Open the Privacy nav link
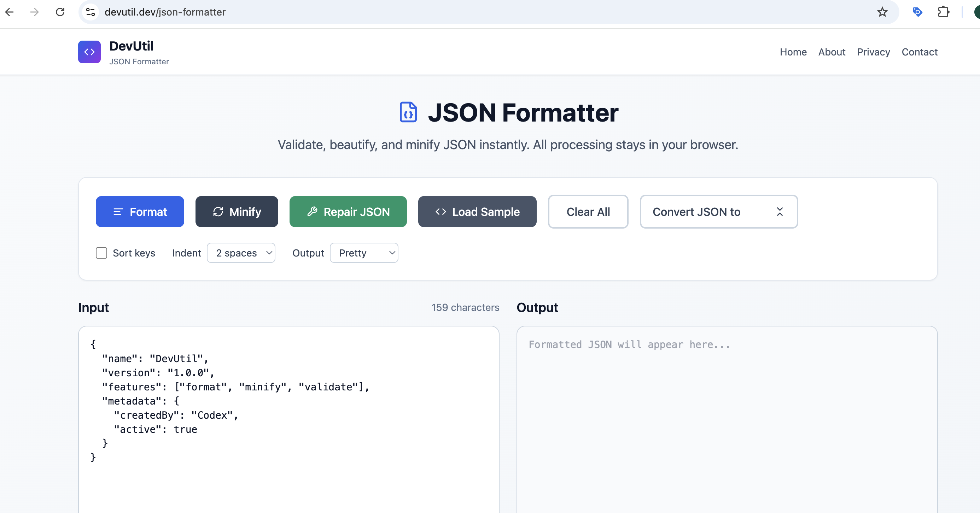Screen dimensions: 980x513 [x=873, y=52]
